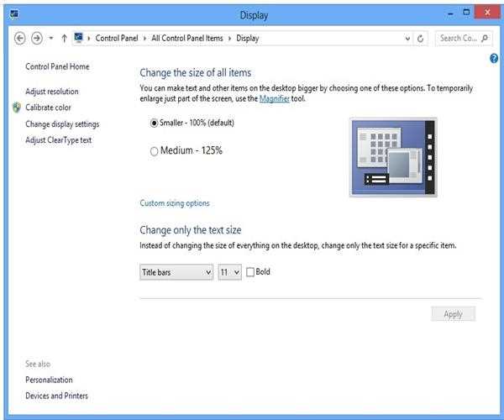
Task: Select Smaller - 100% (default) option
Action: [x=154, y=123]
